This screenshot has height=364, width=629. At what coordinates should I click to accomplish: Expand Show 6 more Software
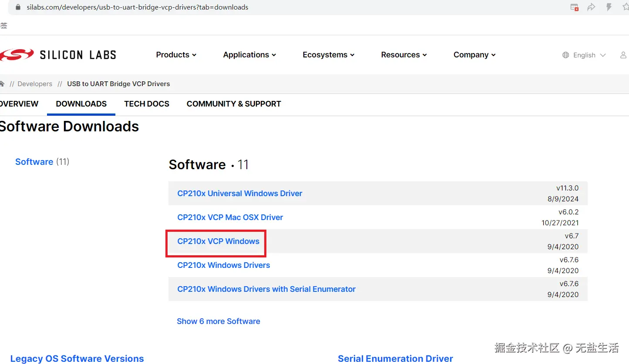[x=219, y=321]
